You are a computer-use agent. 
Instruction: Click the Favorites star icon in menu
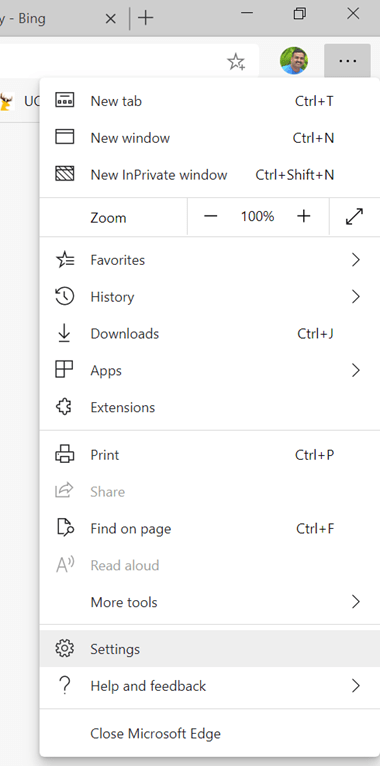[x=64, y=260]
